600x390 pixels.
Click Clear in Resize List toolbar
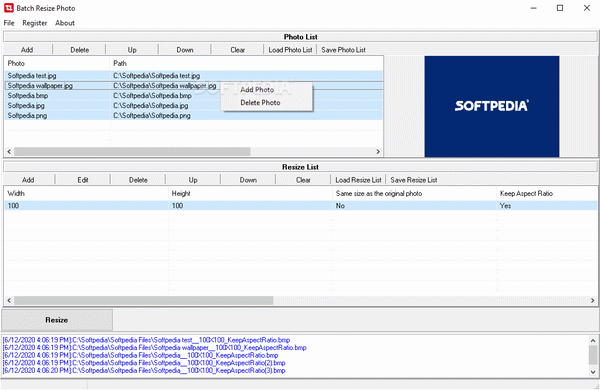pyautogui.click(x=303, y=180)
